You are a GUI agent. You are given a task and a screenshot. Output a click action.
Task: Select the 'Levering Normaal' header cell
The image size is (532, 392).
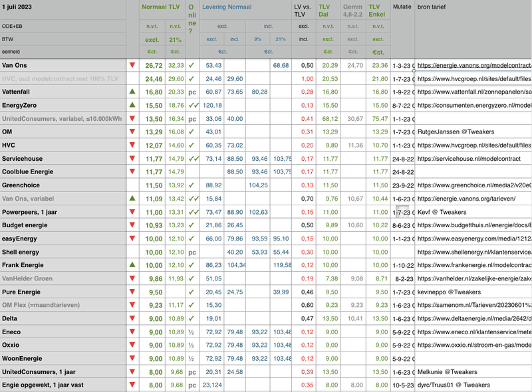tap(227, 7)
